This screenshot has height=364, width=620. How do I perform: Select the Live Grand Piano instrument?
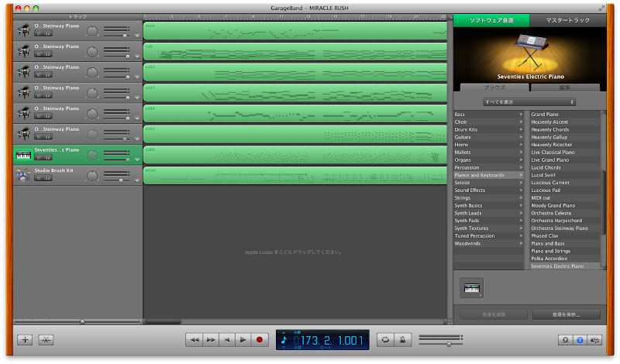click(x=565, y=160)
